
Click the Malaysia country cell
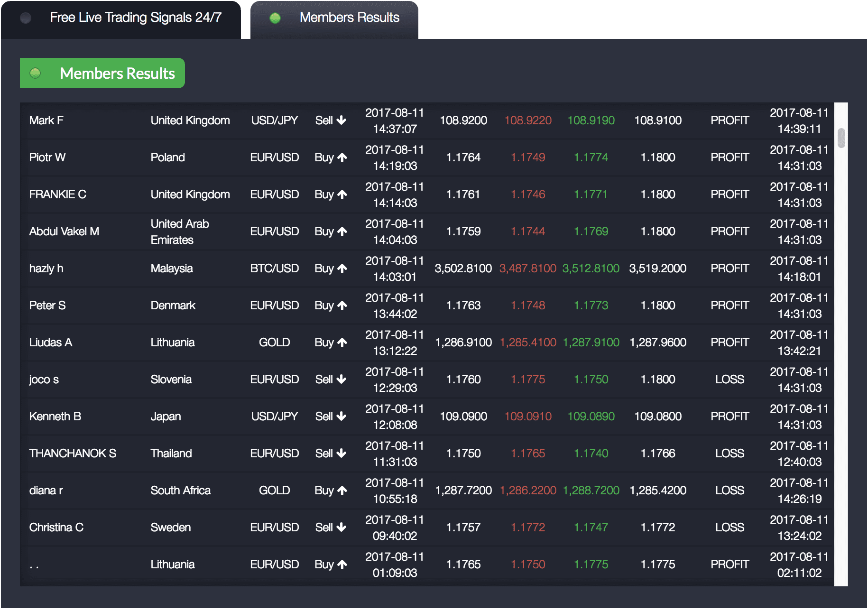[x=172, y=268]
